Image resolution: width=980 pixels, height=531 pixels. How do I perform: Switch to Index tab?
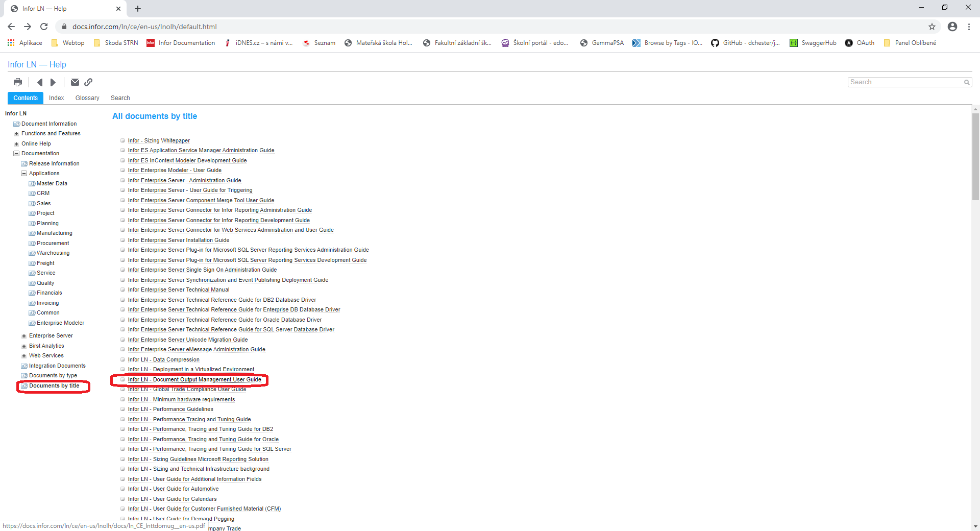57,98
